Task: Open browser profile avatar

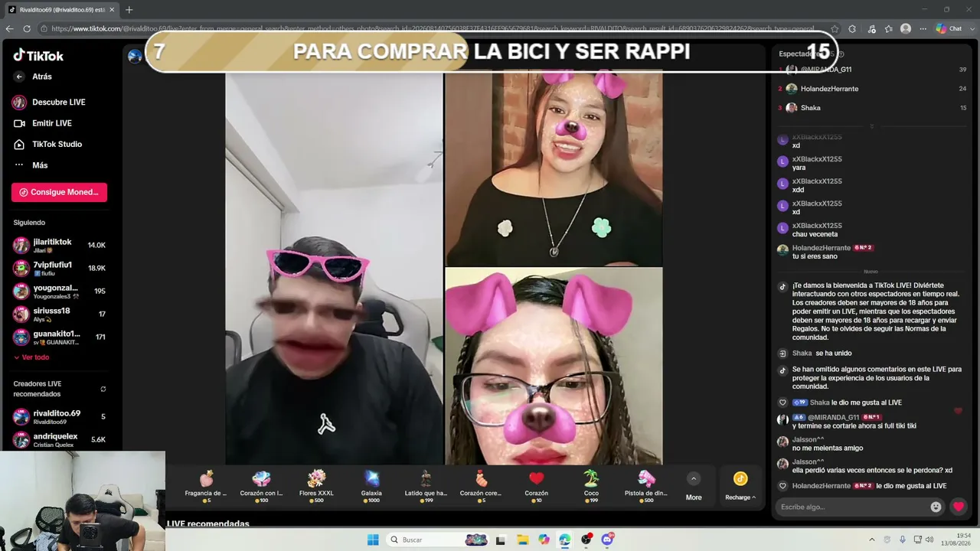Action: (906, 29)
